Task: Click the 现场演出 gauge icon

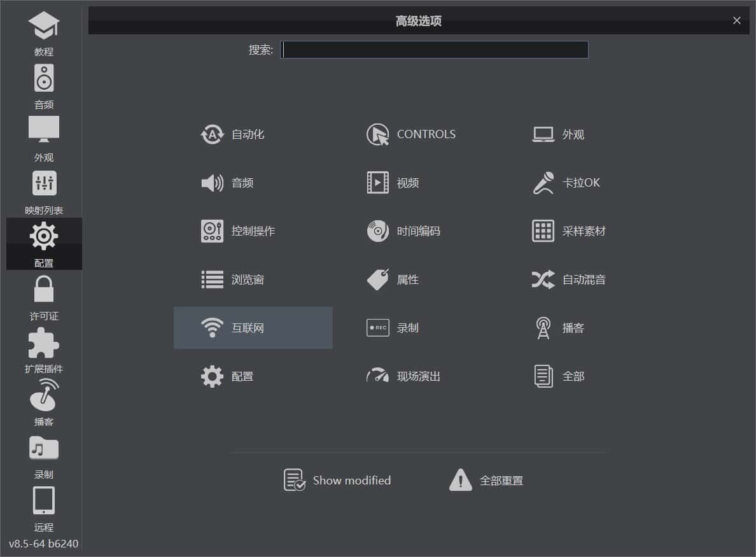Action: pos(377,376)
